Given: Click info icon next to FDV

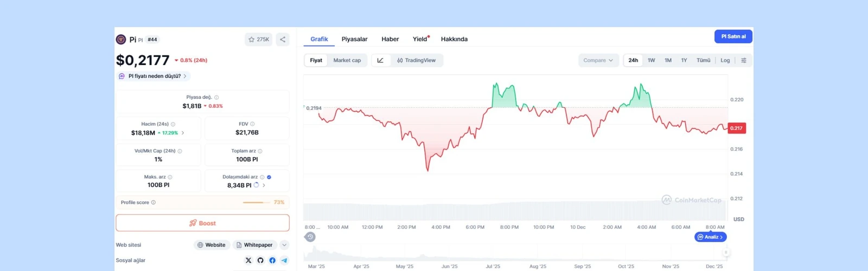Looking at the screenshot, I should click(252, 124).
